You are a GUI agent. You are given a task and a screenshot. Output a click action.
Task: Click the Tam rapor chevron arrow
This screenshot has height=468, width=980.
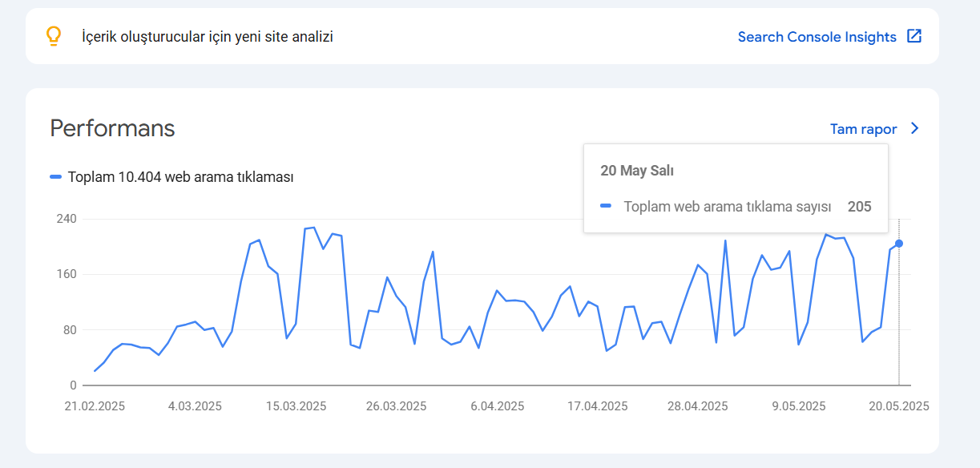[915, 129]
